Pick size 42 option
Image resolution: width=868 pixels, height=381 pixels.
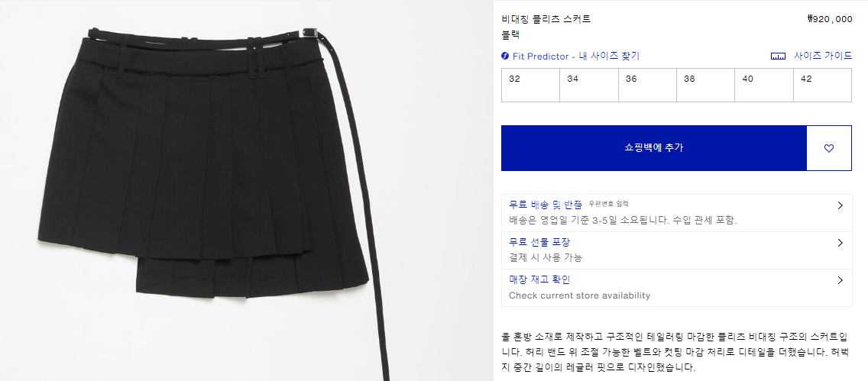823,86
